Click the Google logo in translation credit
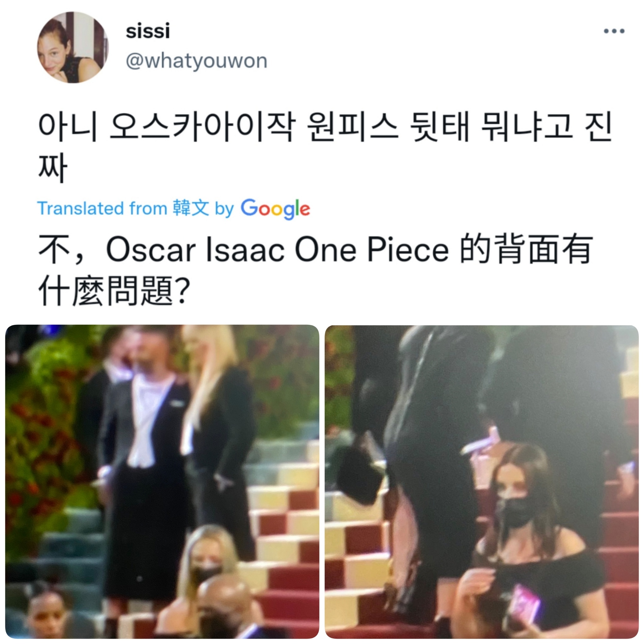Image resolution: width=644 pixels, height=644 pixels. click(275, 209)
